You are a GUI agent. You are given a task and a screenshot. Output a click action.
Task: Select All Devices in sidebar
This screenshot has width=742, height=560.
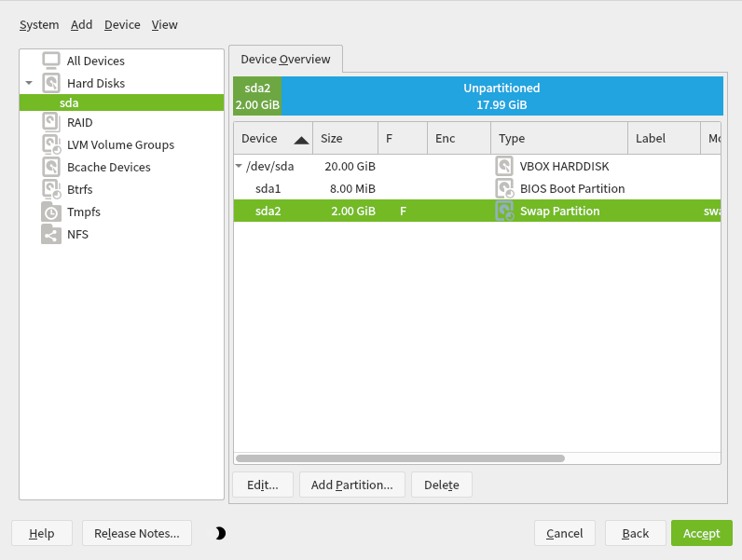click(x=96, y=61)
